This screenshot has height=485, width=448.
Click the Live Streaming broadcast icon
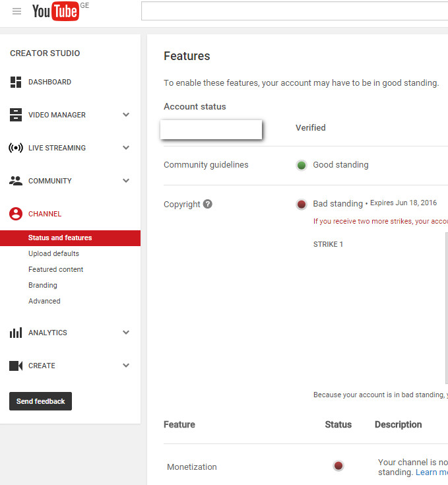pos(16,148)
